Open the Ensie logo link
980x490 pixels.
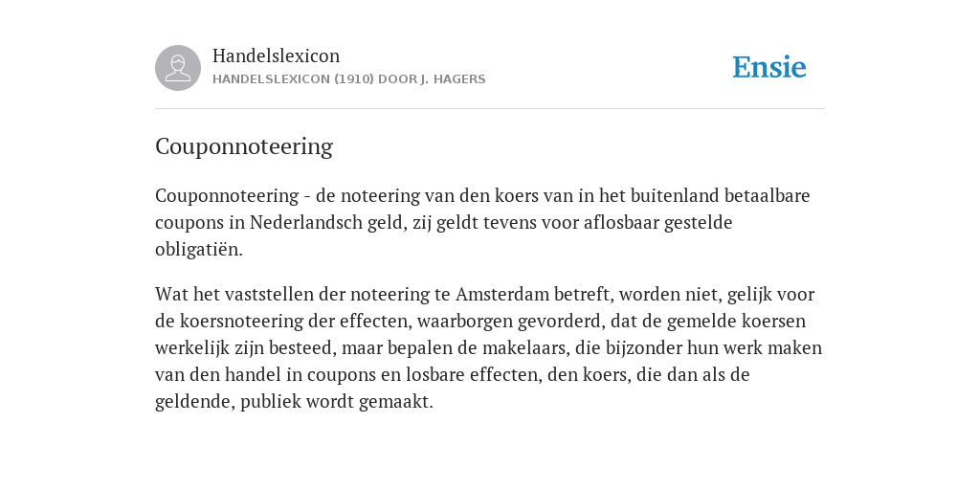(x=769, y=67)
